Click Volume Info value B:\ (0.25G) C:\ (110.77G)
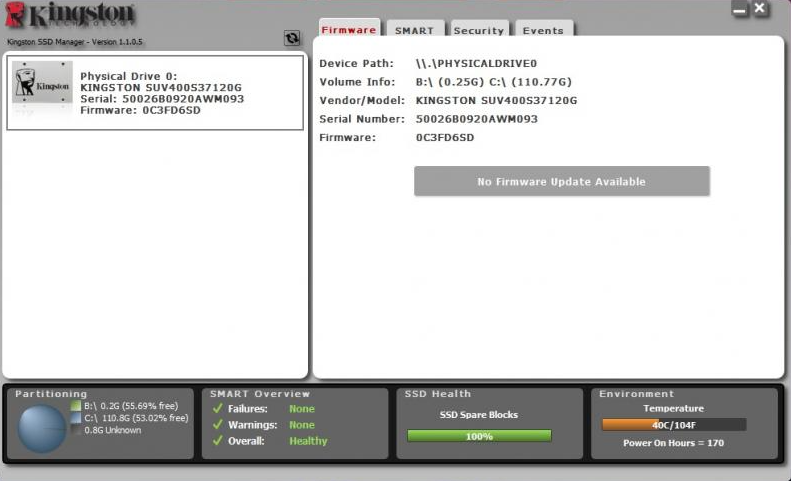Screen dimensions: 791x481 point(493,82)
